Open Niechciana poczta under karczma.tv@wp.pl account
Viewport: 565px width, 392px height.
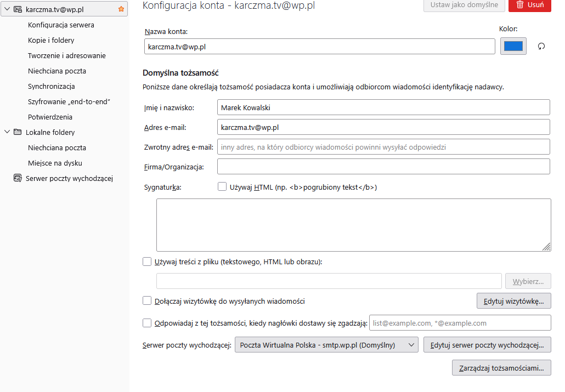tap(57, 71)
